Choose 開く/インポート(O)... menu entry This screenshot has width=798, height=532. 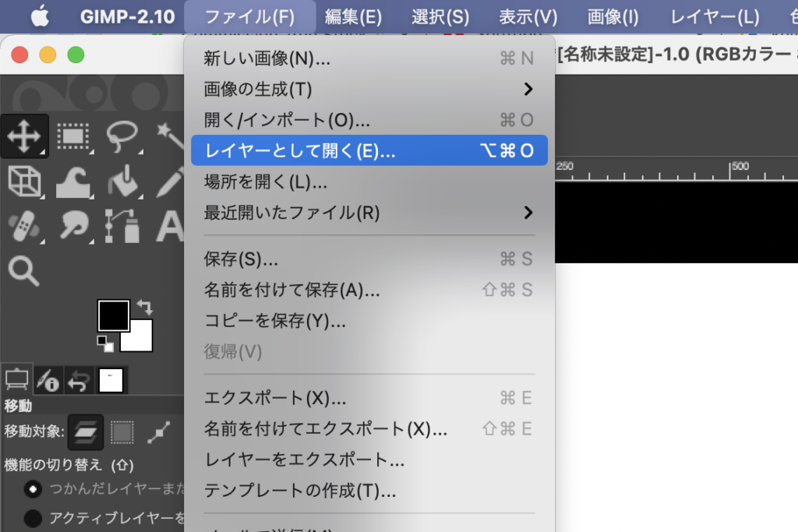[369, 120]
